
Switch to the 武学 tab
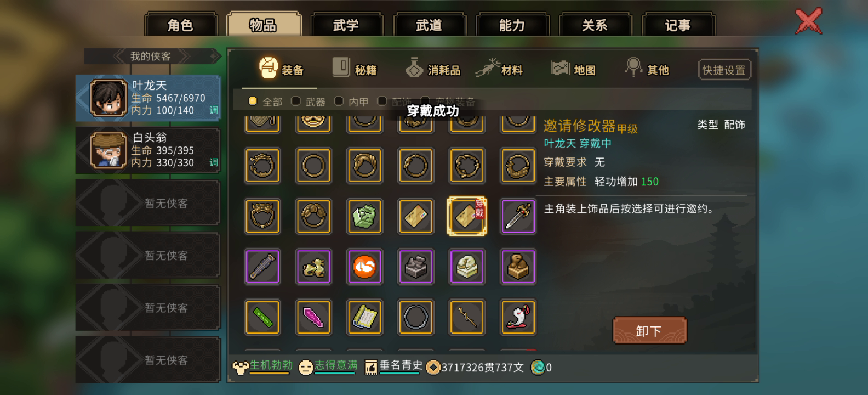tap(346, 25)
